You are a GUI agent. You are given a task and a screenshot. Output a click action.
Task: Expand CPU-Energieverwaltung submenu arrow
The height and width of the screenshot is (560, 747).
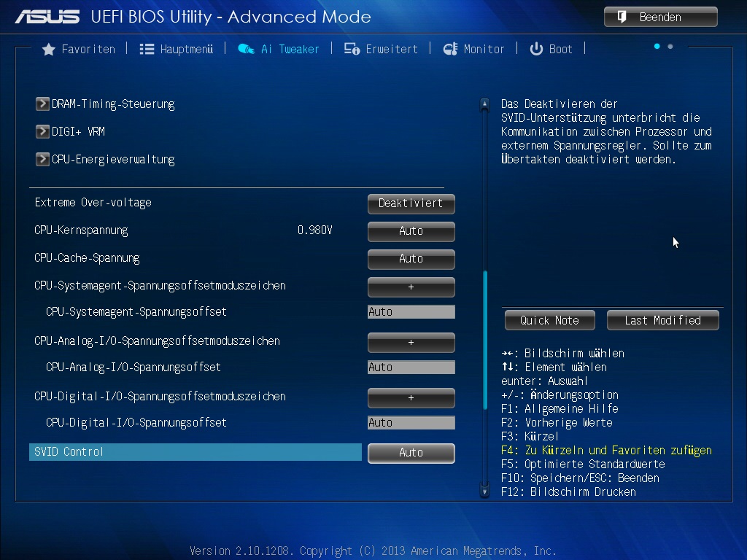(42, 159)
